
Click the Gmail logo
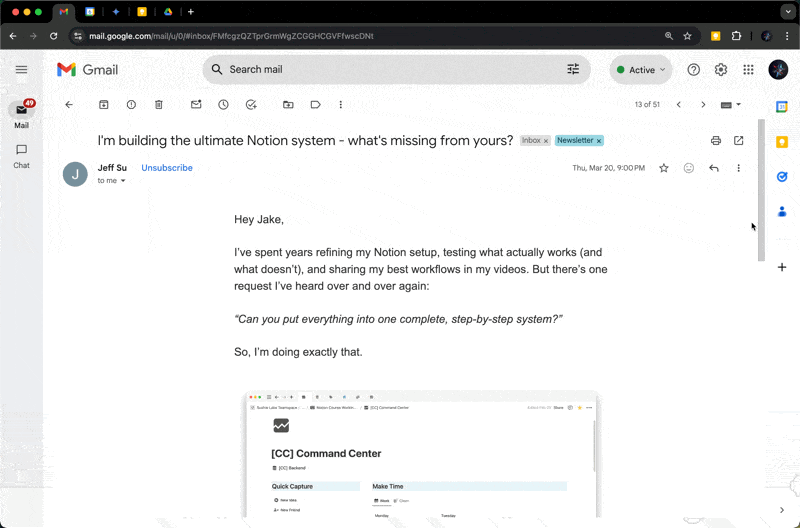pos(87,69)
